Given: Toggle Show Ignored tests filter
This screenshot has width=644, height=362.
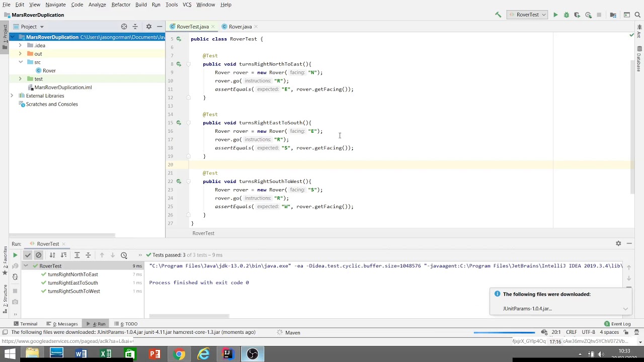Looking at the screenshot, I should pyautogui.click(x=39, y=255).
